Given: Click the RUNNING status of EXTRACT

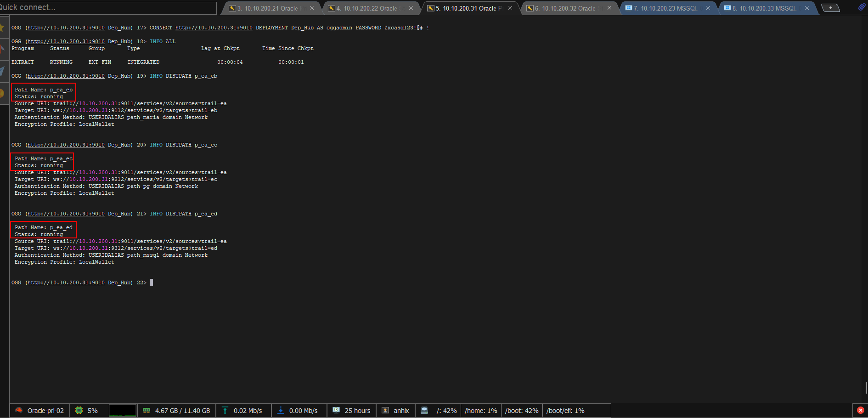Looking at the screenshot, I should (x=61, y=62).
